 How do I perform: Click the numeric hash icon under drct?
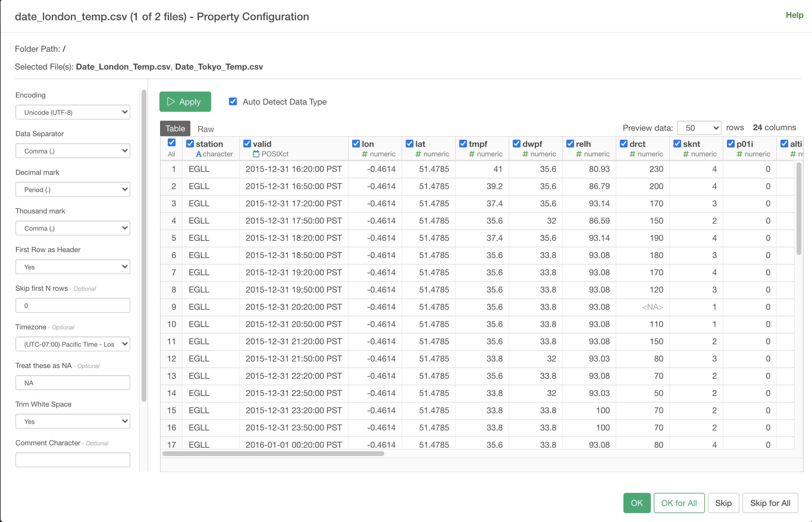[x=632, y=154]
